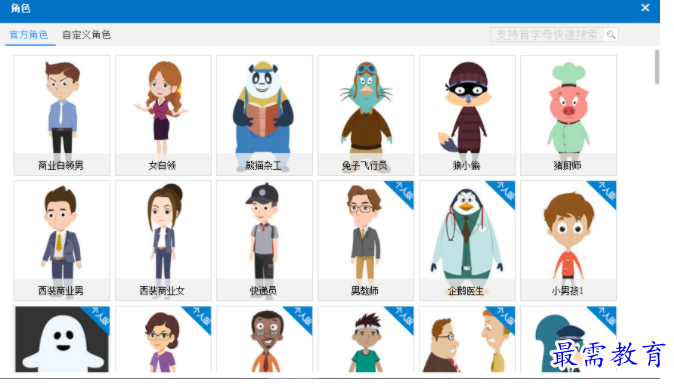Click the 商业白领男 name label
Viewport: 674px width, 386px height.
tap(61, 165)
